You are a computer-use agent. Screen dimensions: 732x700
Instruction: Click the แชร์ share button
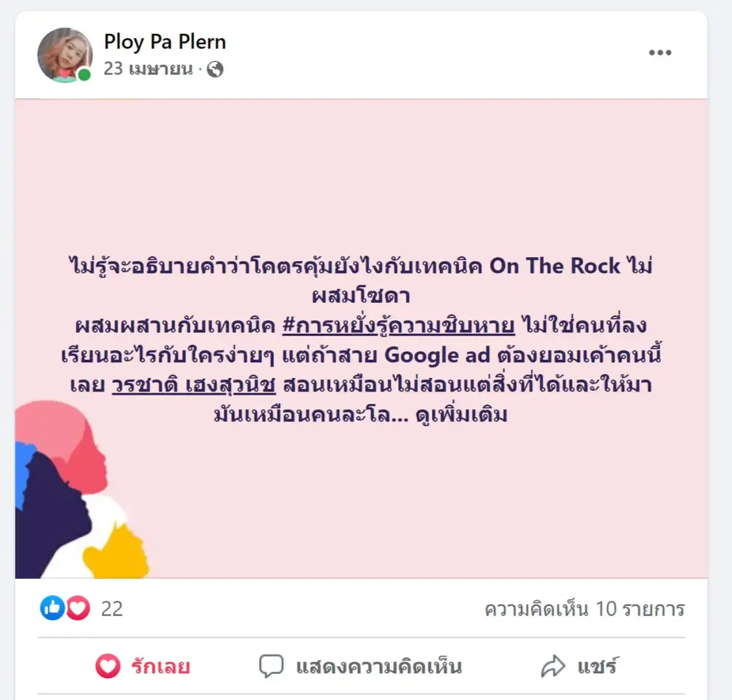click(x=579, y=666)
